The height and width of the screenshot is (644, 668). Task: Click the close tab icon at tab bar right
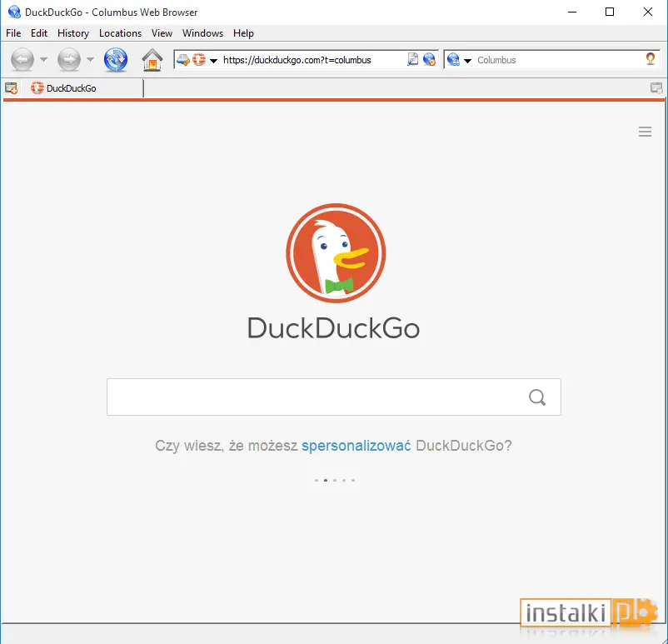pyautogui.click(x=656, y=88)
